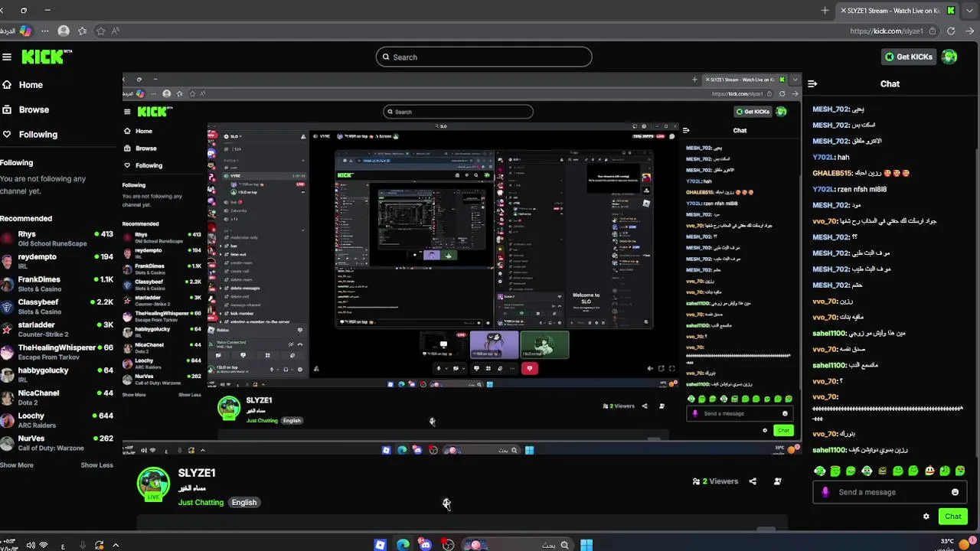Screen dimensions: 980x551
Task: Add this page to favorites with the address-bar star
Action: (100, 31)
